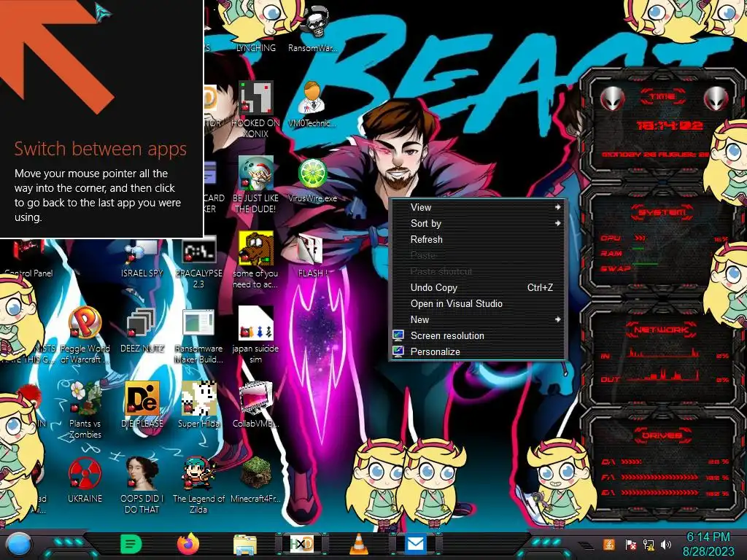Screen dimensions: 747x560
Task: Open Screen resolution settings
Action: pos(478,335)
